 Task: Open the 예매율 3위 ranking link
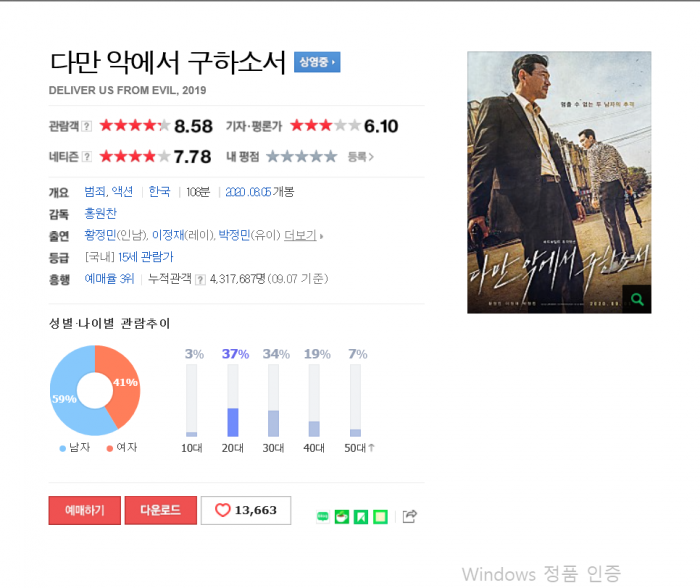tap(109, 279)
